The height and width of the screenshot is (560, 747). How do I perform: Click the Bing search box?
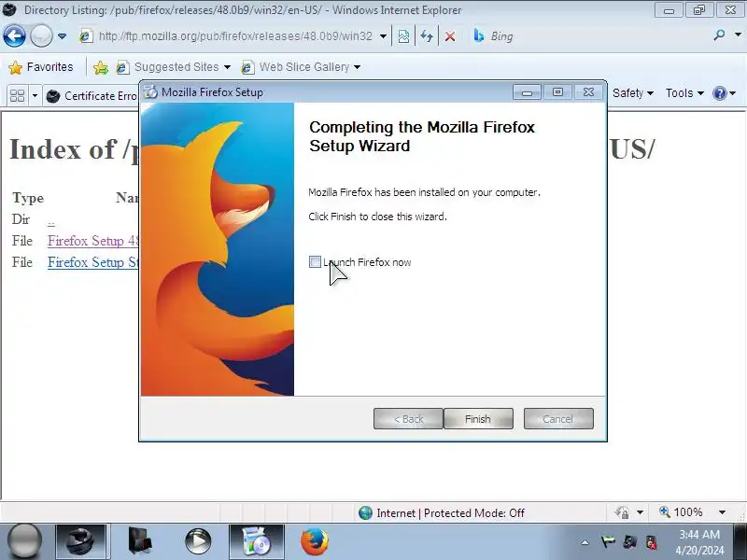click(x=591, y=36)
